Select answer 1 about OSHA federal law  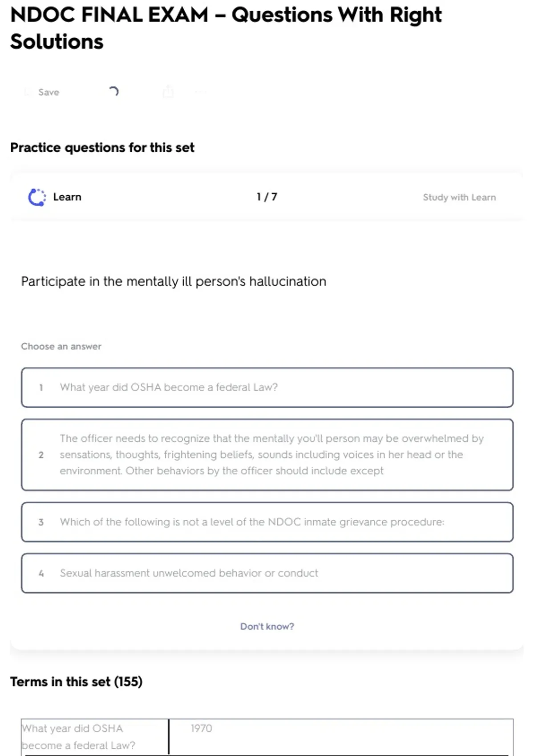pos(267,387)
